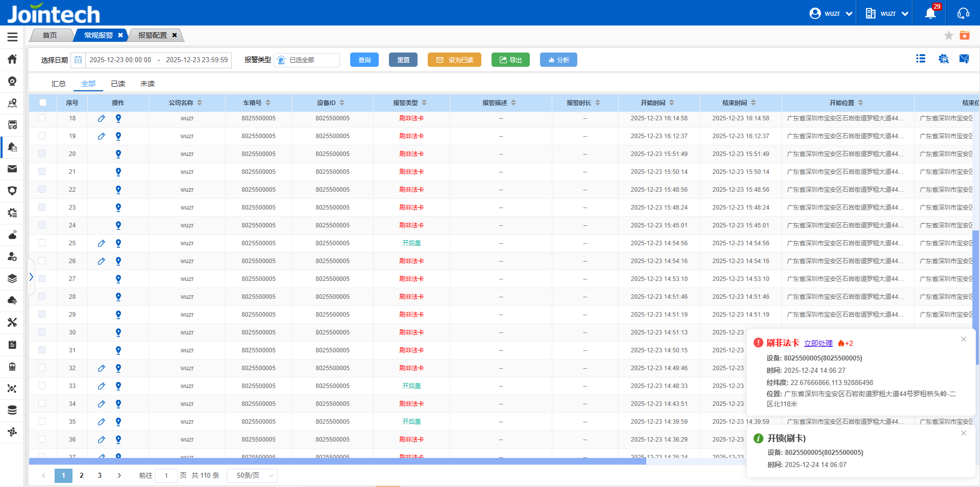Check the checkbox for row 25

click(42, 243)
